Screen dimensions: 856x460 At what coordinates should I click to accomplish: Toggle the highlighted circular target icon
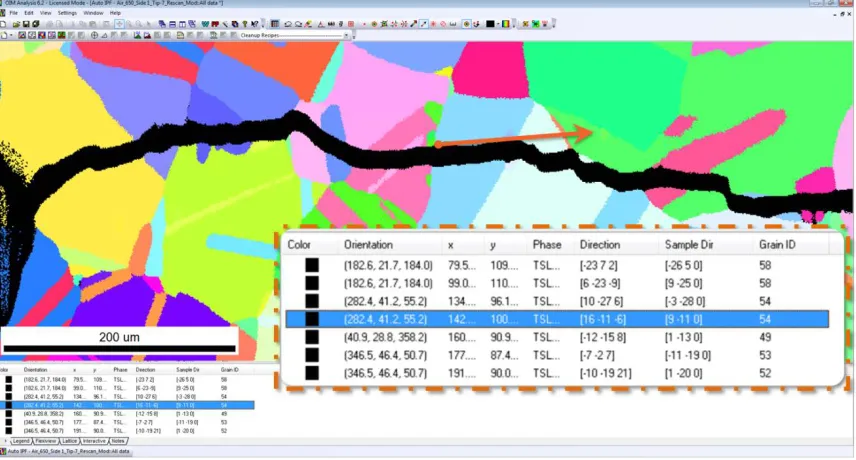pyautogui.click(x=467, y=24)
